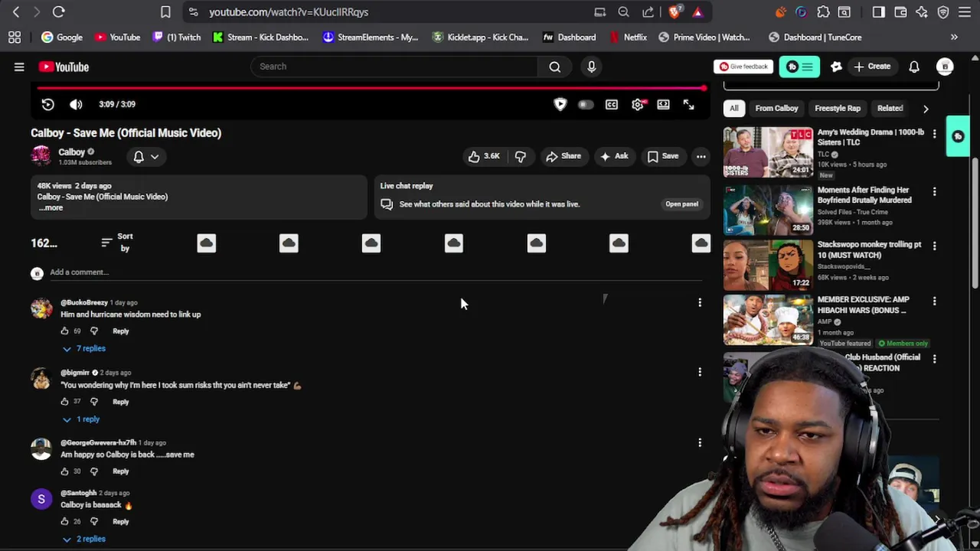Open the Twitch bookmark
Screen dimensions: 980x551
(x=176, y=37)
